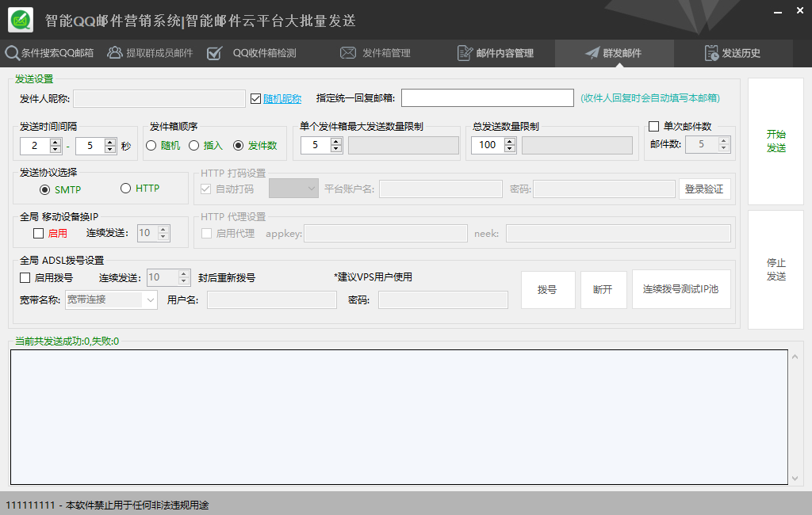
Task: Click the 当前共发送成功:0,失败:0 status text
Action: [x=67, y=341]
